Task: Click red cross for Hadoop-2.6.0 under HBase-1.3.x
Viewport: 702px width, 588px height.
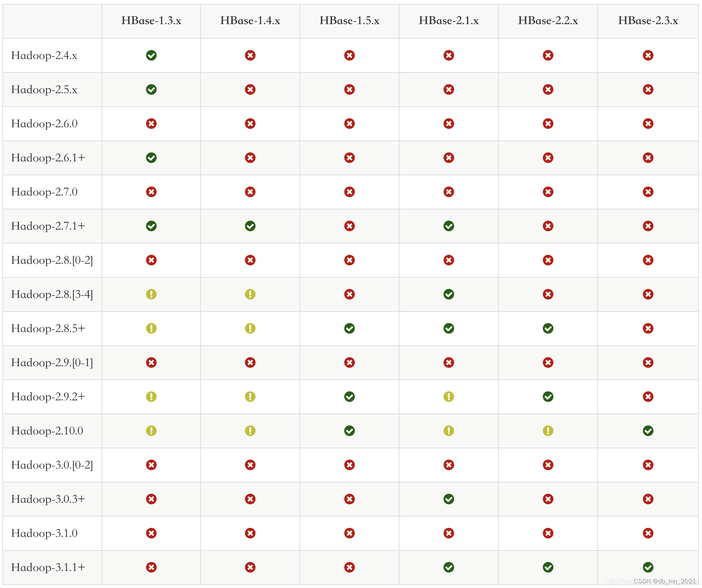Action: pyautogui.click(x=151, y=124)
